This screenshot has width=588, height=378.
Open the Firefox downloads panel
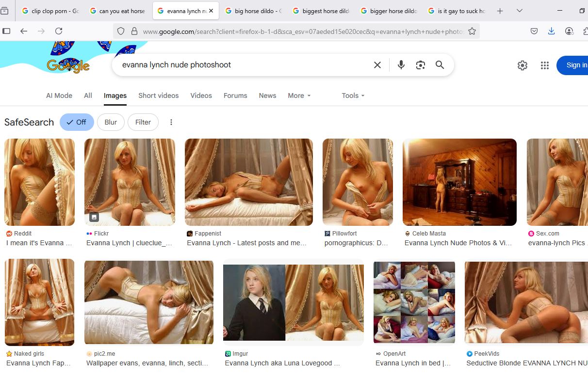(551, 31)
